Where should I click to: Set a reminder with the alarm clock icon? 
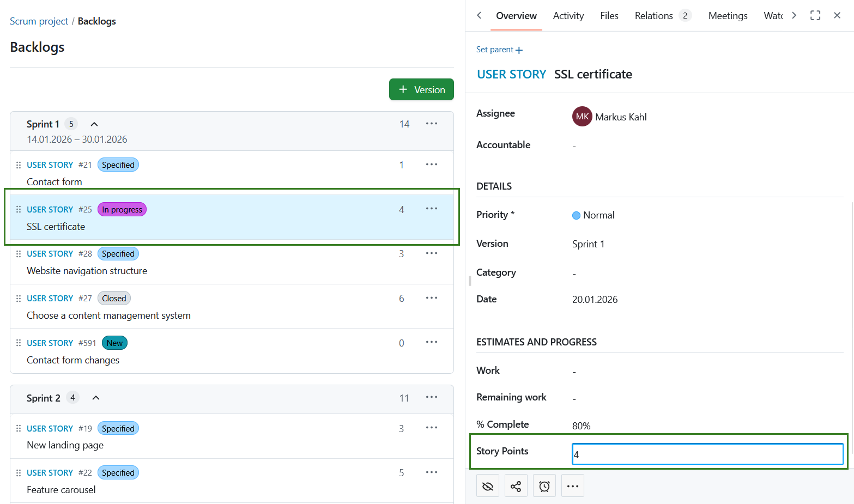[544, 485]
